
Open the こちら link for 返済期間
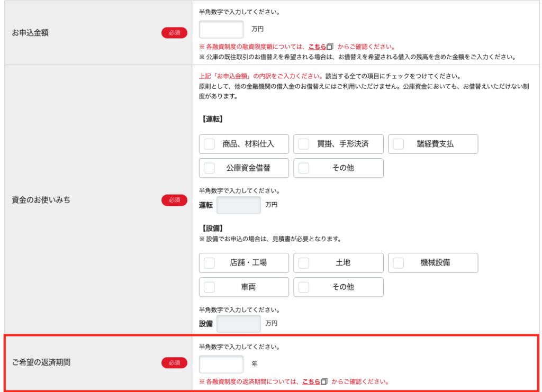311,381
